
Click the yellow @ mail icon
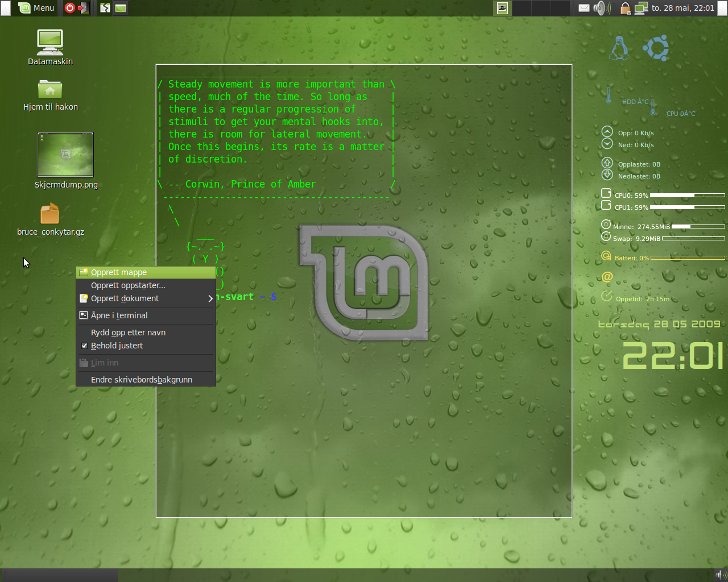pyautogui.click(x=607, y=277)
